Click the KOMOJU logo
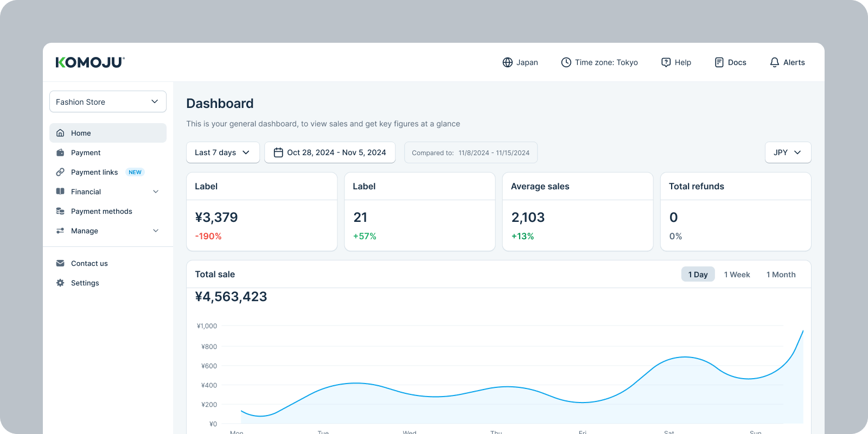 pyautogui.click(x=90, y=62)
